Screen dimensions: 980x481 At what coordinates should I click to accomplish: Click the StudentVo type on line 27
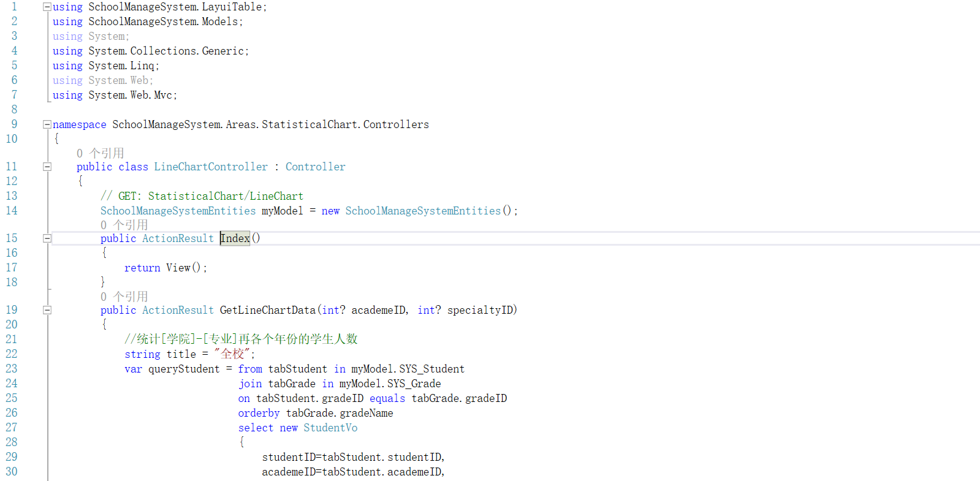click(330, 428)
